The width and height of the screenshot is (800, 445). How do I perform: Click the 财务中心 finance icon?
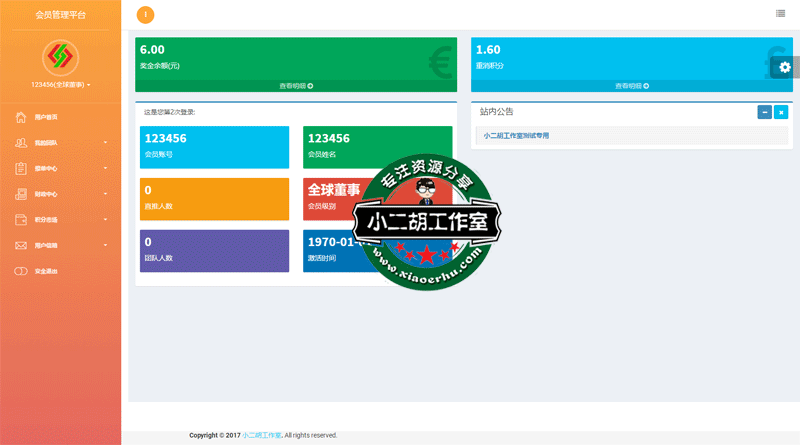(x=20, y=194)
